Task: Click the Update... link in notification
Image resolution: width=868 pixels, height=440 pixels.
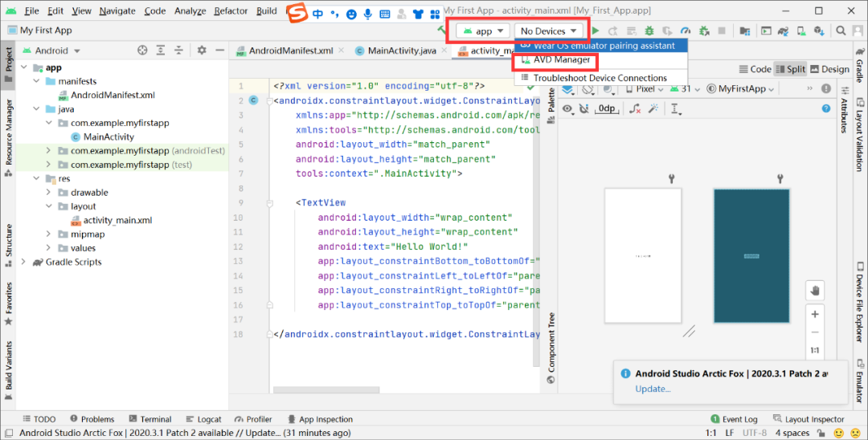Action: pyautogui.click(x=653, y=389)
